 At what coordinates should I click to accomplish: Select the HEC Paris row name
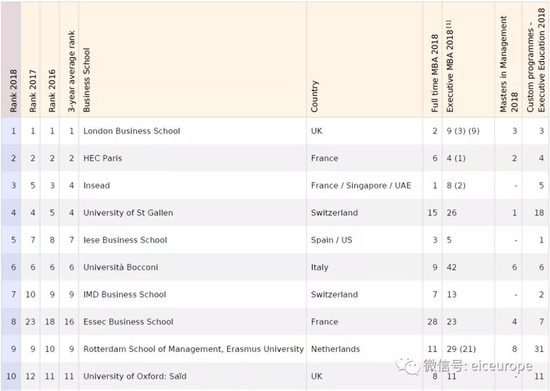(102, 158)
